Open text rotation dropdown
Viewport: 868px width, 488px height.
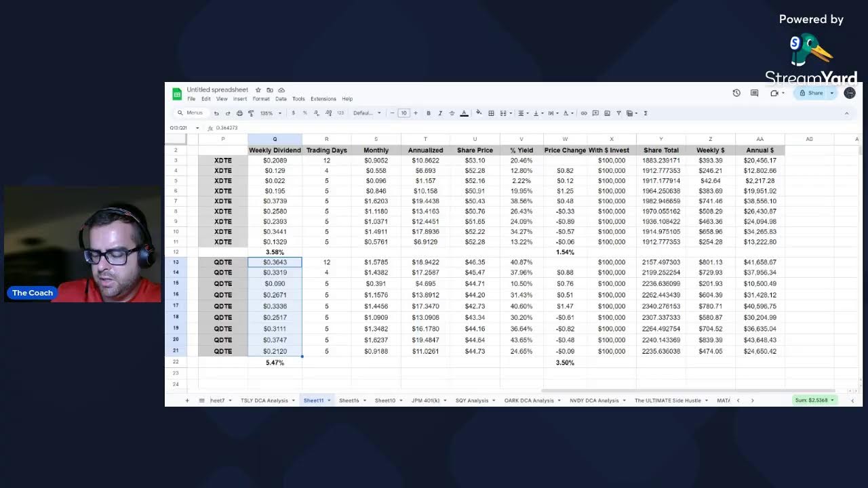568,113
